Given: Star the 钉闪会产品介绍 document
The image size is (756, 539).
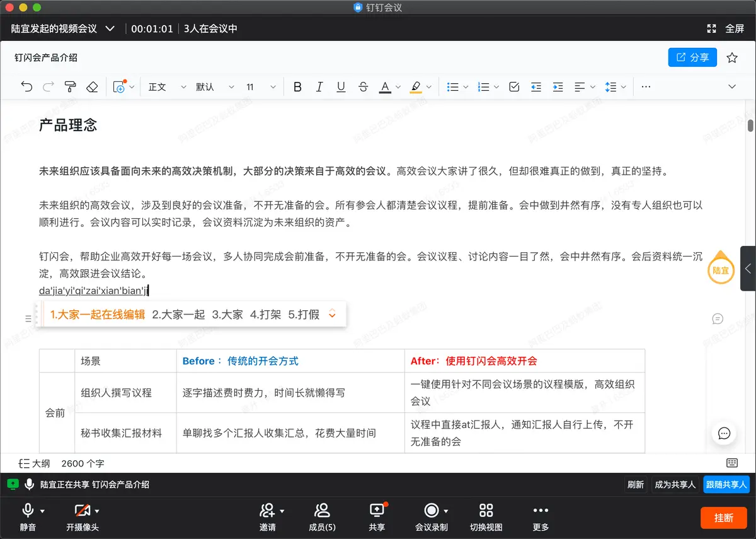Looking at the screenshot, I should coord(732,57).
